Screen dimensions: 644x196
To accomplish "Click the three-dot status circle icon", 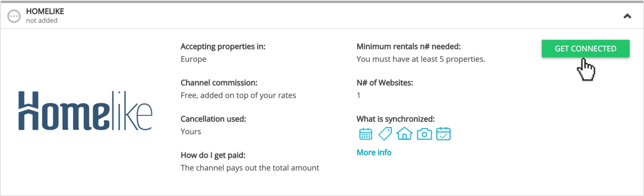I will pos(14,16).
